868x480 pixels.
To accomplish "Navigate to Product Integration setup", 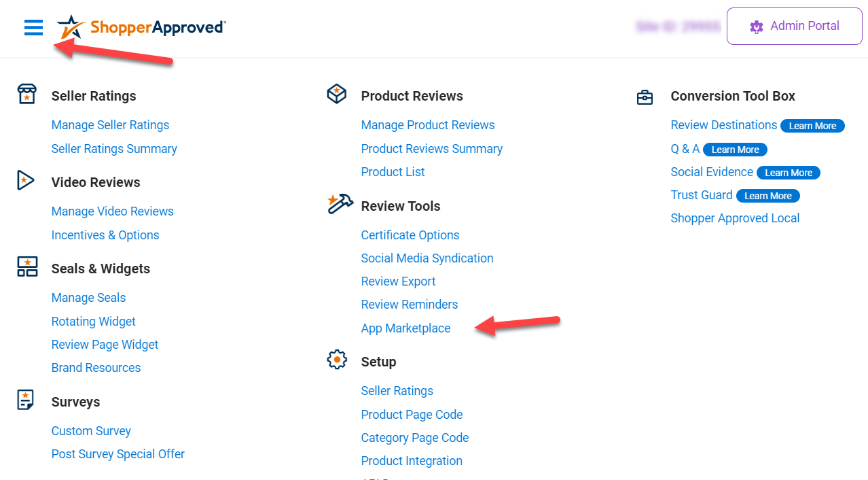I will tap(412, 460).
